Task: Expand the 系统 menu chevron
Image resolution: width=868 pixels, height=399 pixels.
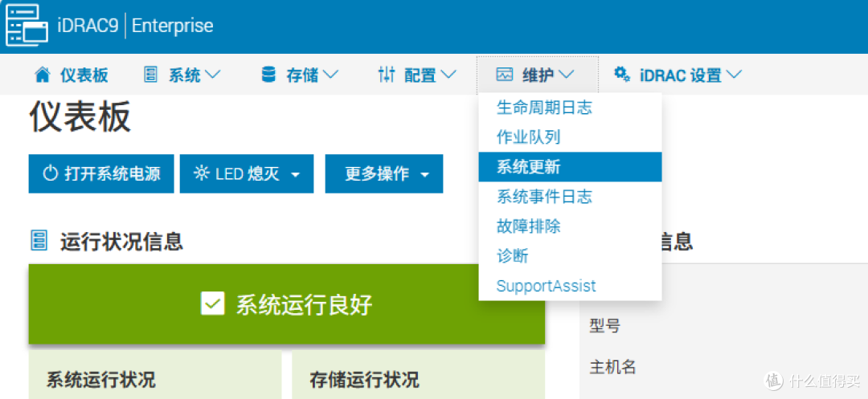Action: [213, 75]
